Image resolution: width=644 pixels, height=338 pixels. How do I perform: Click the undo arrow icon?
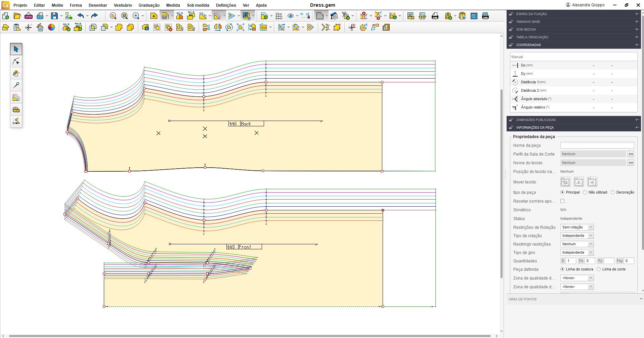(x=81, y=16)
